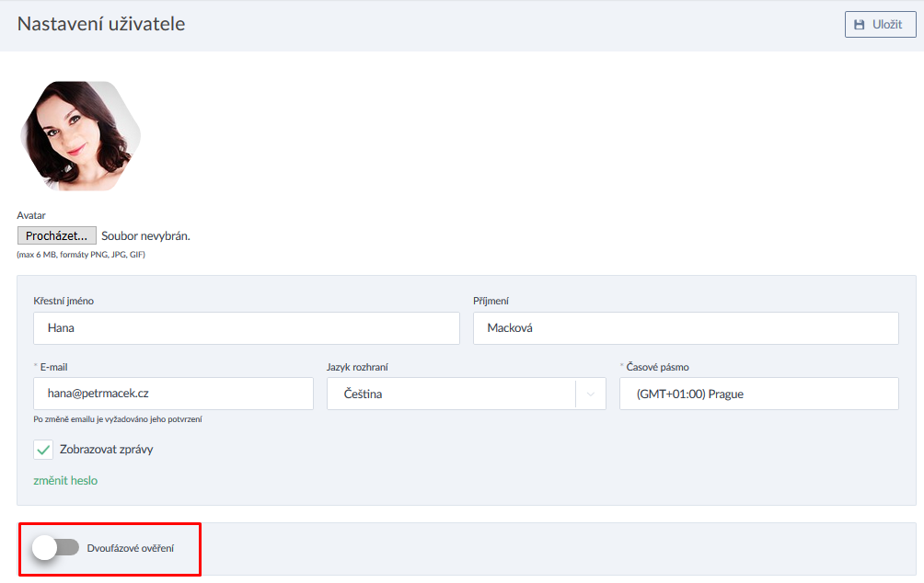924x583 pixels.
Task: Click the user avatar photo
Action: (80, 135)
